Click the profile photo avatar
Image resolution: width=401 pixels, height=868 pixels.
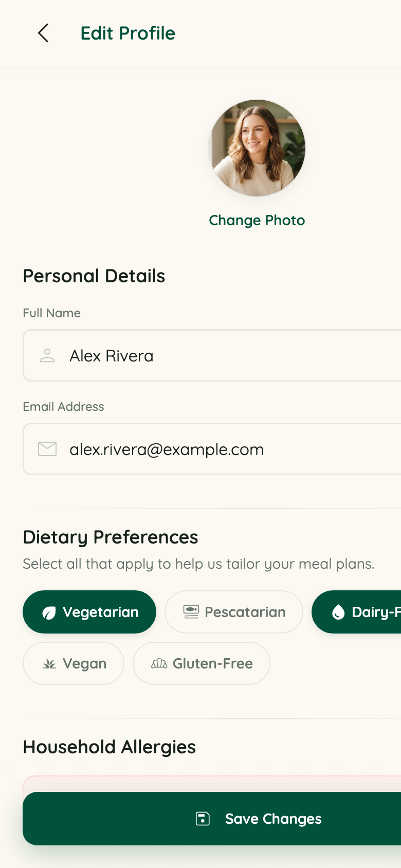click(257, 148)
